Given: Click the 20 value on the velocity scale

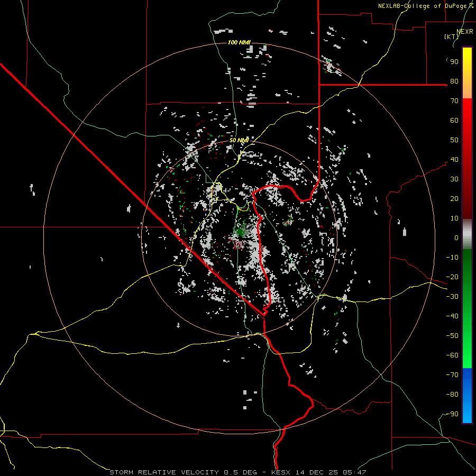Looking at the screenshot, I should coord(454,199).
